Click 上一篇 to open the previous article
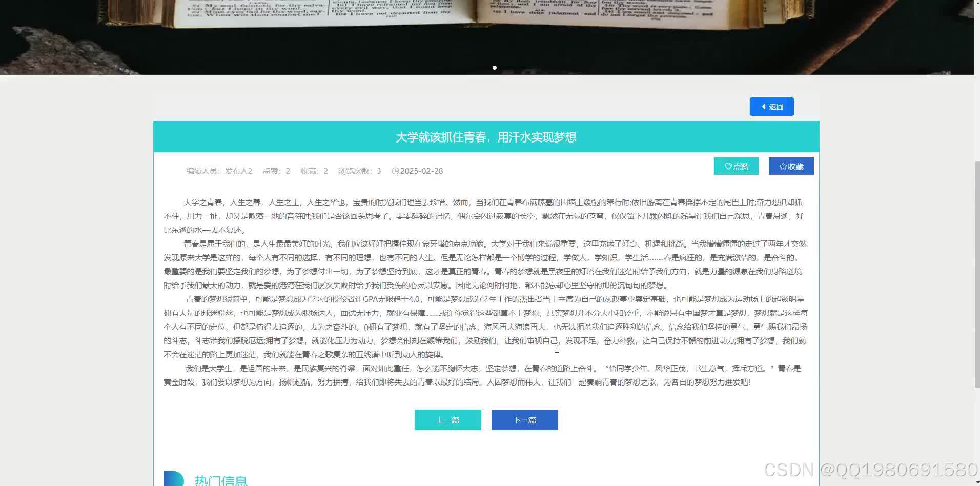980x486 pixels. point(447,419)
